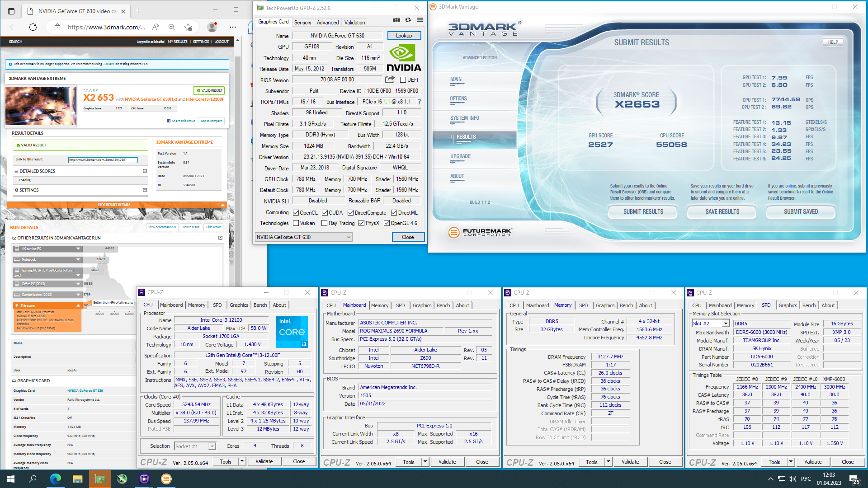Click the Edge tab actions icon
The height and width of the screenshot is (488, 868).
point(11,11)
